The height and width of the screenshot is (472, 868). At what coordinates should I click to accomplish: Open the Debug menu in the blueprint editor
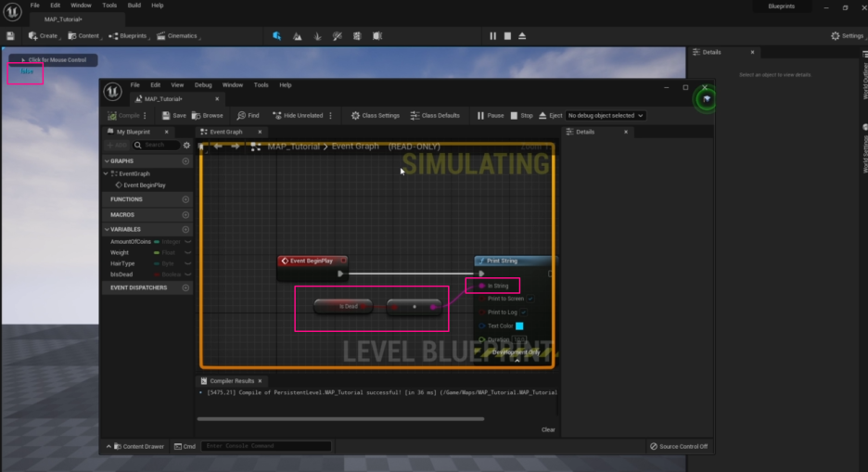coord(203,85)
